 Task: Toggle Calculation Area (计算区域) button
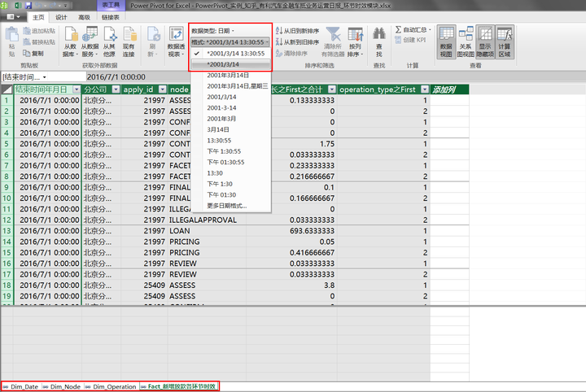pos(505,41)
